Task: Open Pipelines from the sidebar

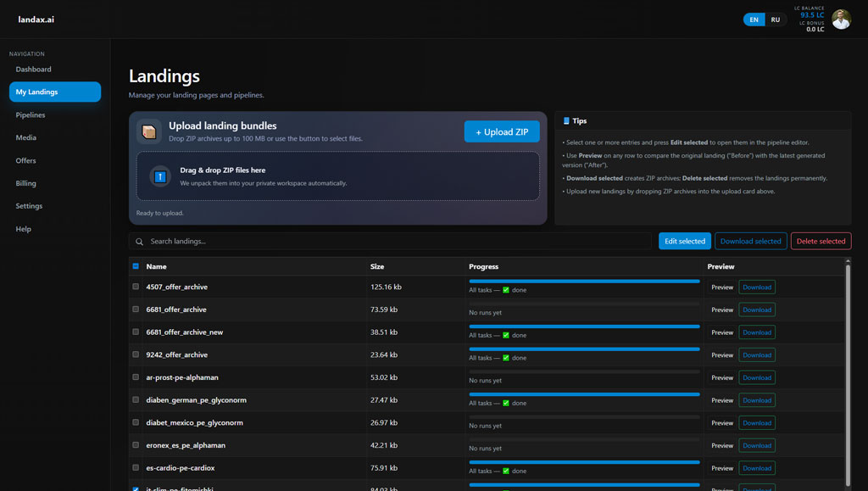Action: tap(31, 114)
